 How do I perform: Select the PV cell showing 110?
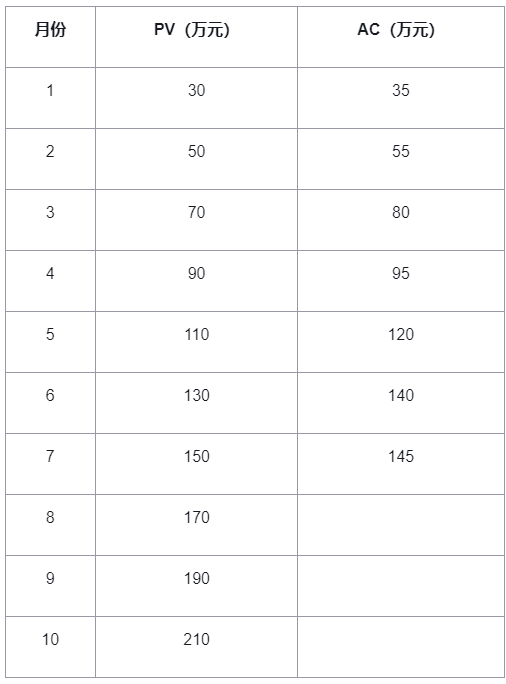click(x=196, y=342)
